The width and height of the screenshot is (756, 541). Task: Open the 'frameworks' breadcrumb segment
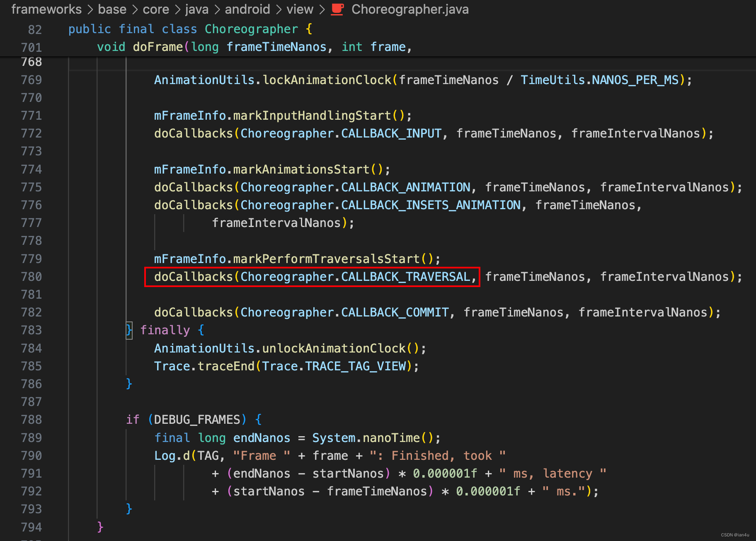[x=46, y=9]
